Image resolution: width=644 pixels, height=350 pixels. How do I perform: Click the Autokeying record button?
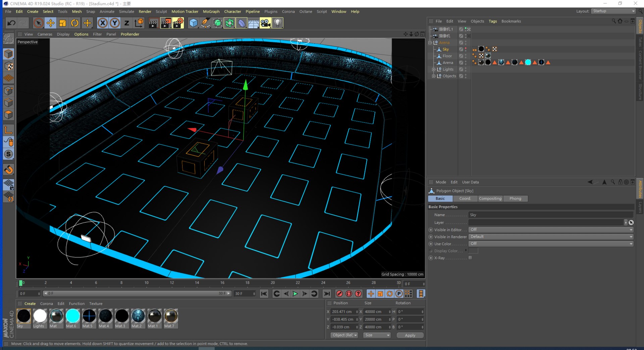[x=349, y=294]
